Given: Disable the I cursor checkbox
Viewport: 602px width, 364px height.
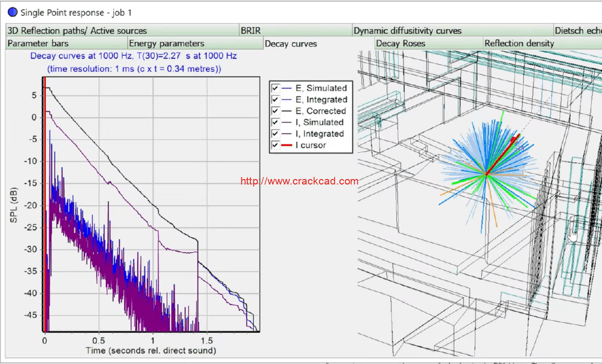Looking at the screenshot, I should point(275,145).
